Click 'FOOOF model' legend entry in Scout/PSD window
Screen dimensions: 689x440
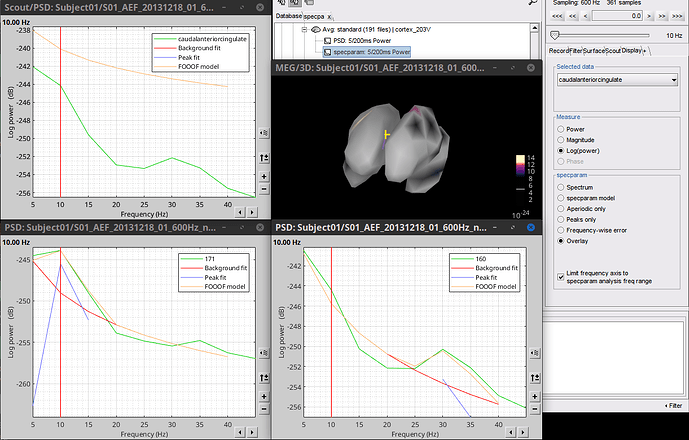[198, 67]
